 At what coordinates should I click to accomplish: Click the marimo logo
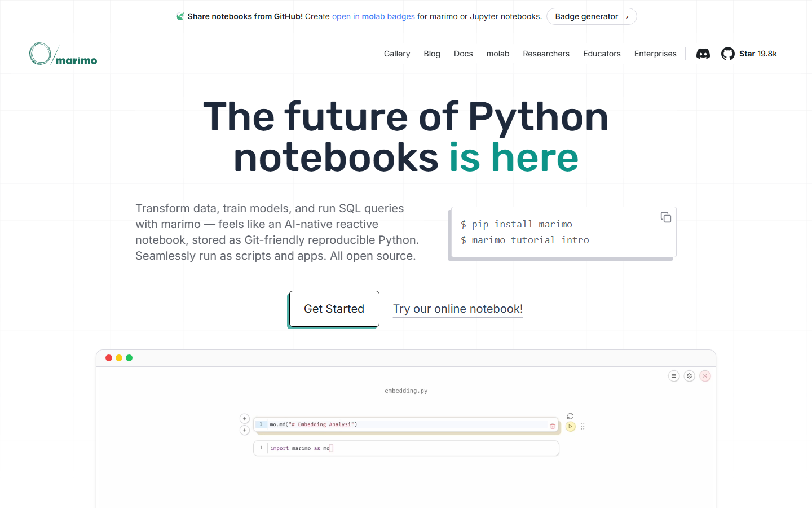(x=63, y=54)
